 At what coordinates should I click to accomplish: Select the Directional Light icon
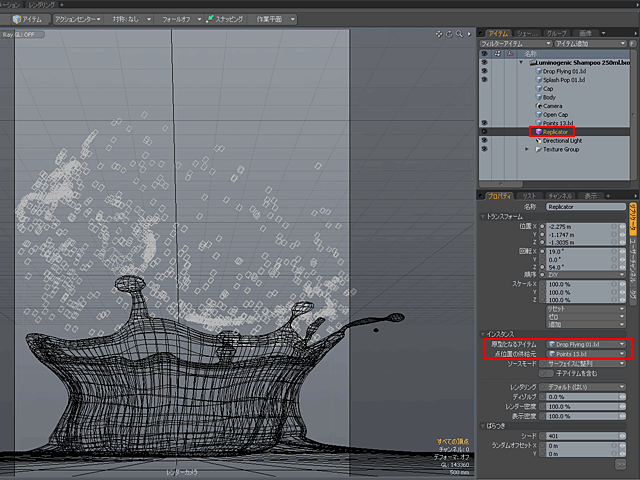tap(538, 140)
